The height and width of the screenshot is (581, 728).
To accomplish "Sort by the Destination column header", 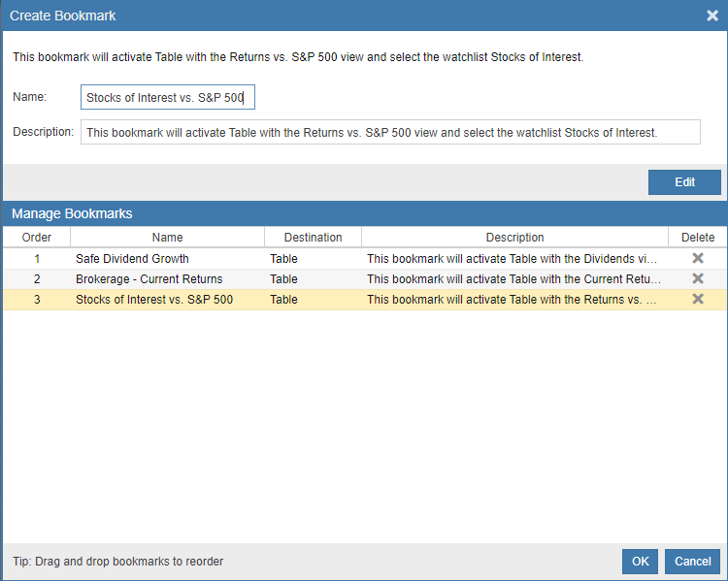I will point(313,237).
